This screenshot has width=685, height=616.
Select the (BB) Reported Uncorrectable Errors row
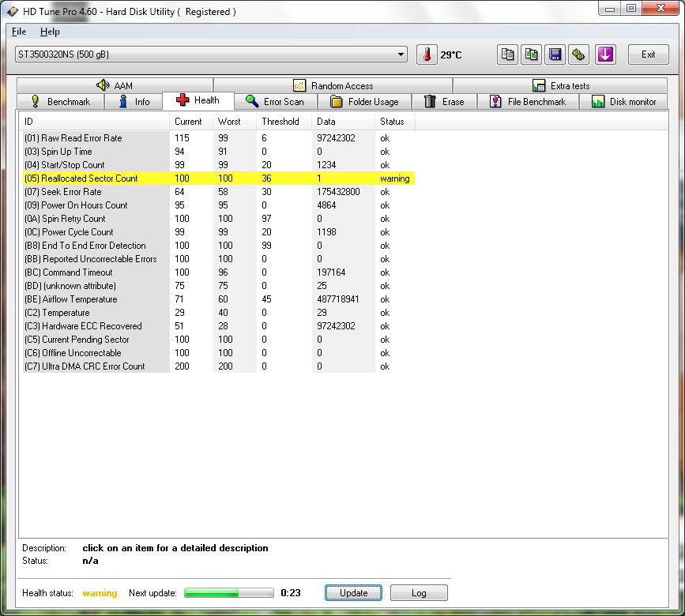218,259
